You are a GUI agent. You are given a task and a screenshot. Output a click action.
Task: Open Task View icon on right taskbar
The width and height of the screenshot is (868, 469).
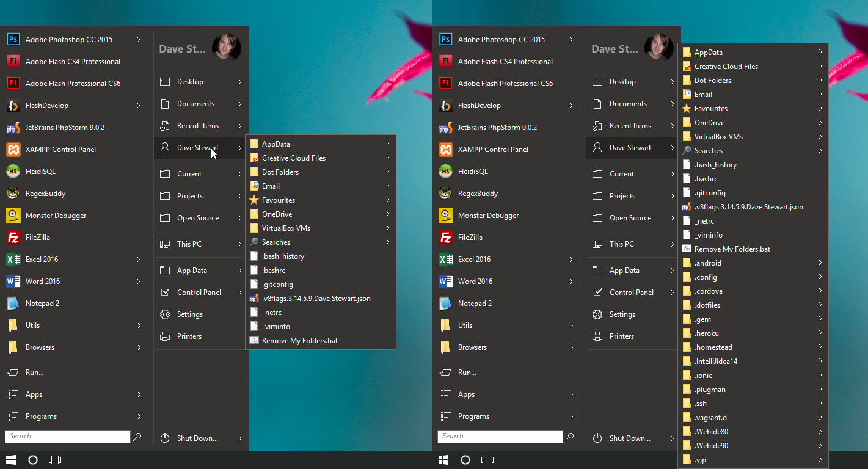click(487, 460)
